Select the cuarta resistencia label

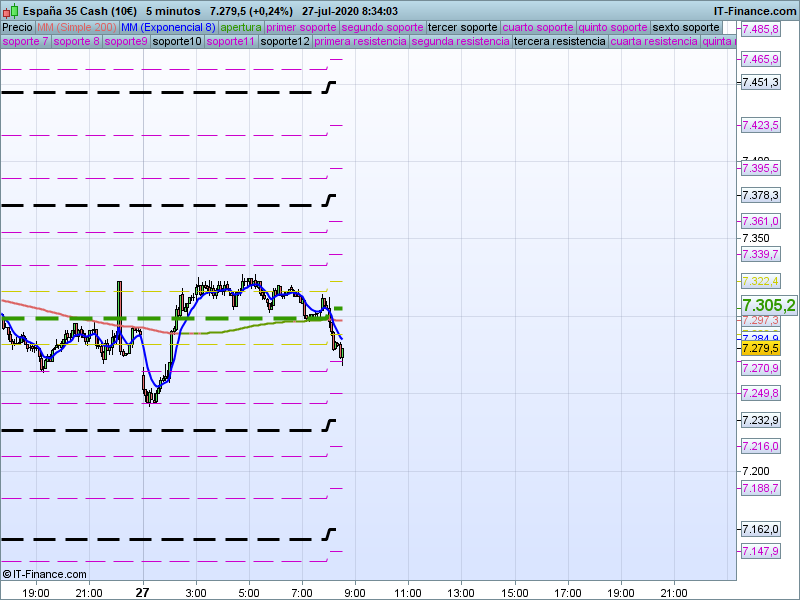pos(654,42)
